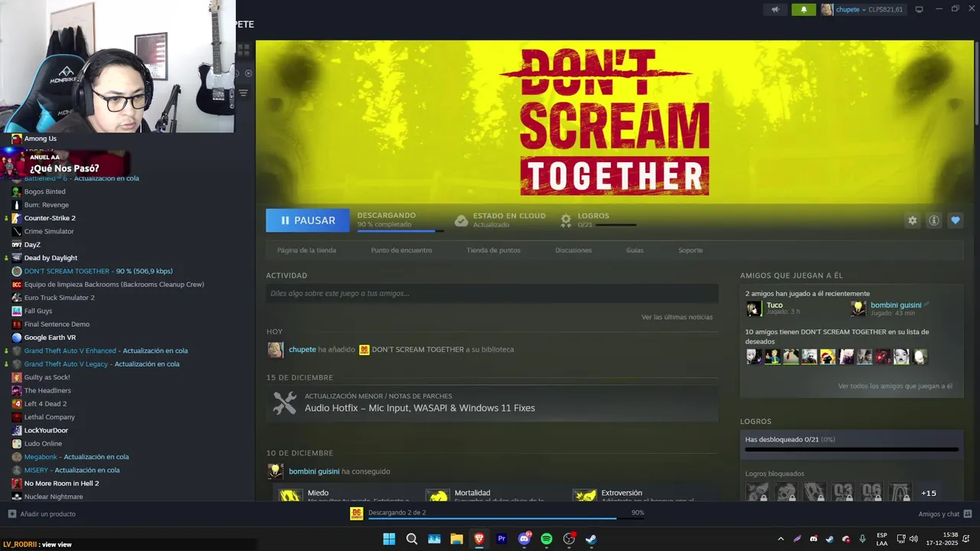Open Guías tab
This screenshot has height=551, width=980.
(x=635, y=250)
